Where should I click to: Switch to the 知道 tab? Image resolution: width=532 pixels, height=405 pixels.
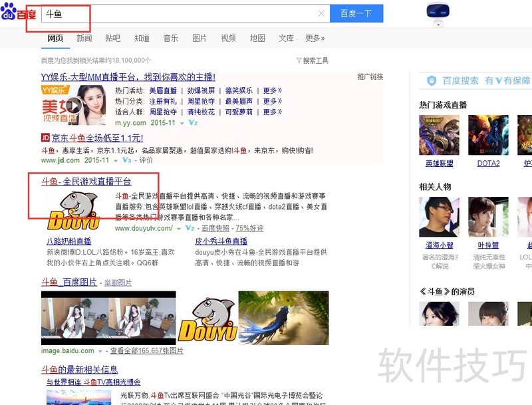[142, 38]
